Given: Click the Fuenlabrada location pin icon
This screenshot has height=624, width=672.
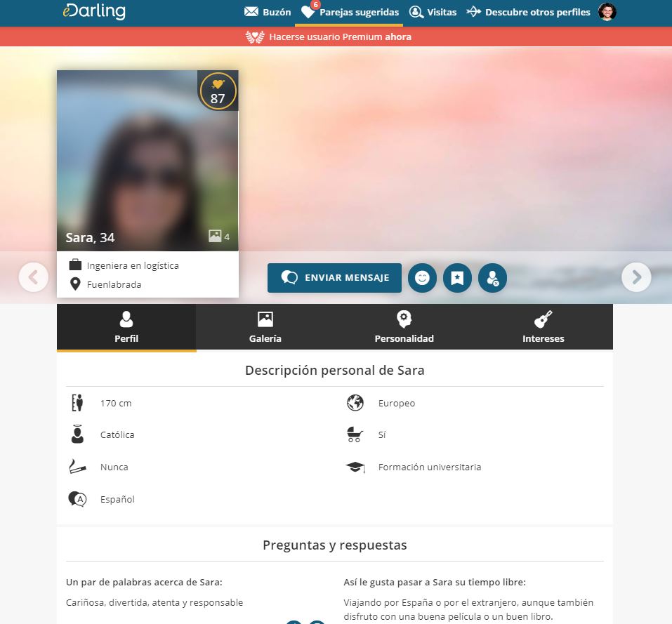Looking at the screenshot, I should [x=75, y=284].
